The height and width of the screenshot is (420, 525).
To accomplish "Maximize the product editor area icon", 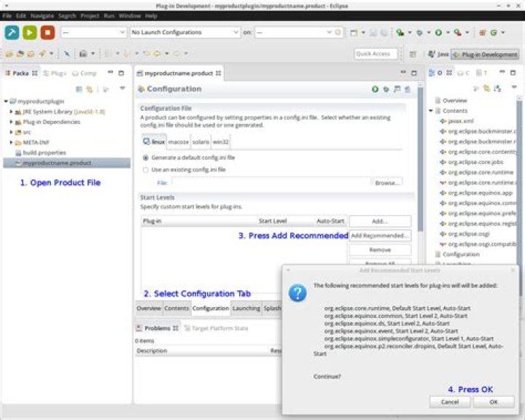I will (x=414, y=73).
